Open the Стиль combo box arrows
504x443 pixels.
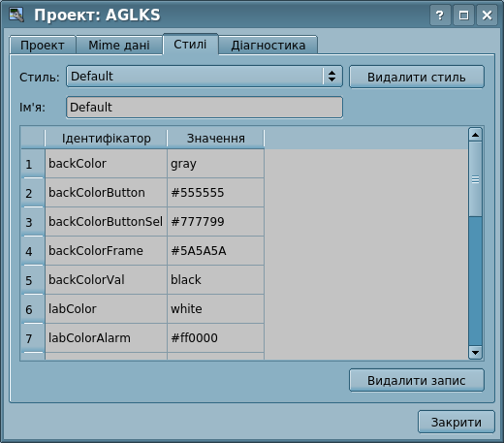click(x=331, y=77)
